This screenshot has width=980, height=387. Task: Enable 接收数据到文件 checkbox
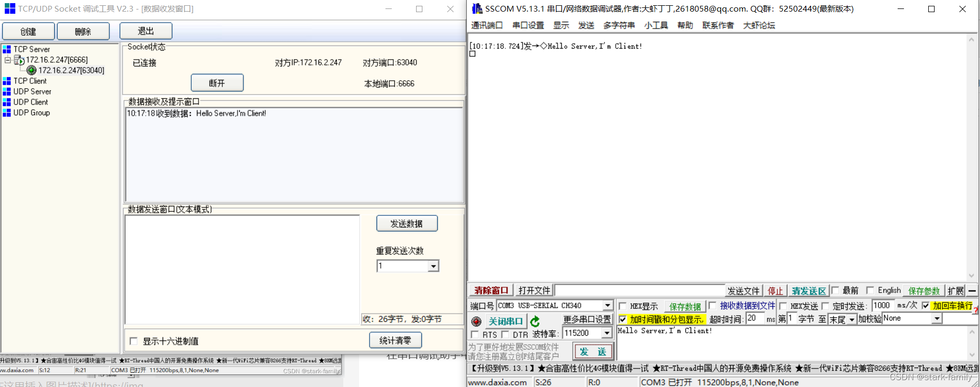(712, 305)
